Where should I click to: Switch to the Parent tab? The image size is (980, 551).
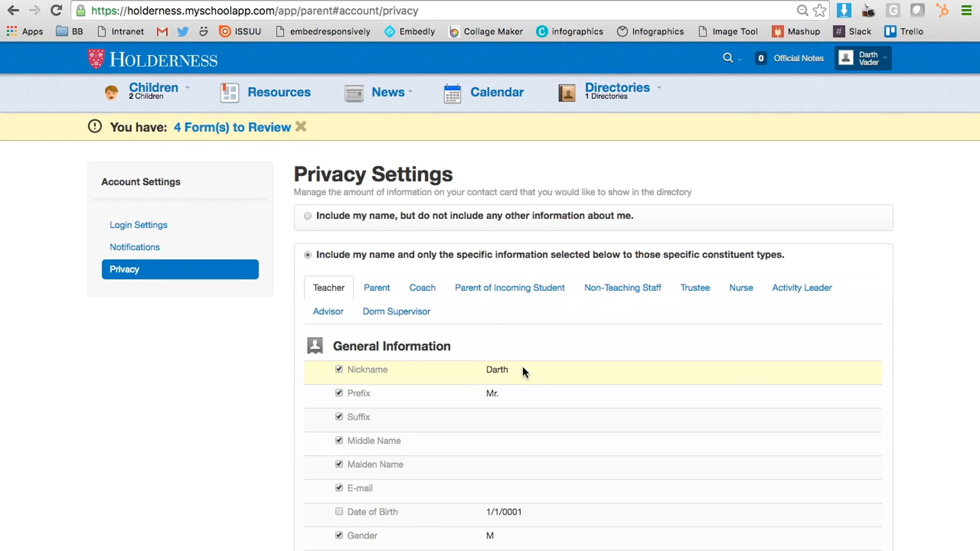click(376, 288)
